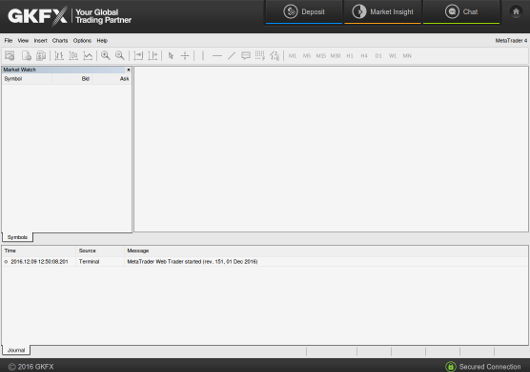Select the Fibonacci Retracement tool
530x372 pixels.
click(274, 56)
